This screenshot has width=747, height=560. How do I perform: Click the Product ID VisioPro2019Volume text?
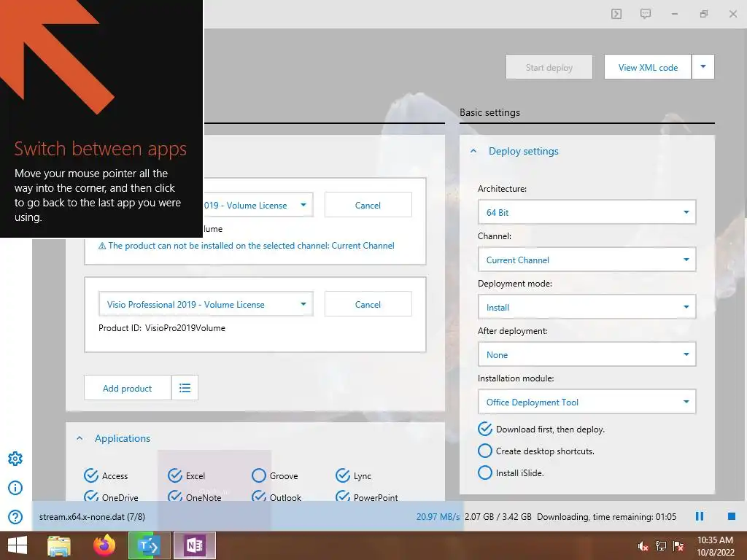tap(162, 327)
